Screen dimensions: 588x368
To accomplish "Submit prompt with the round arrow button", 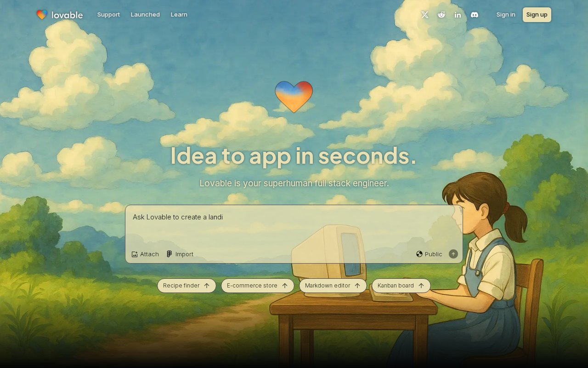I will [453, 254].
